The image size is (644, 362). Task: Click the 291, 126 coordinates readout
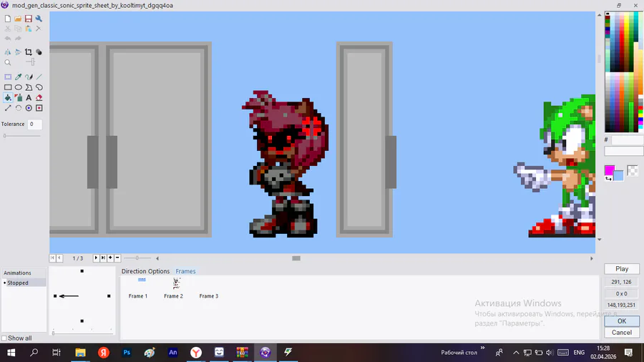point(621,282)
